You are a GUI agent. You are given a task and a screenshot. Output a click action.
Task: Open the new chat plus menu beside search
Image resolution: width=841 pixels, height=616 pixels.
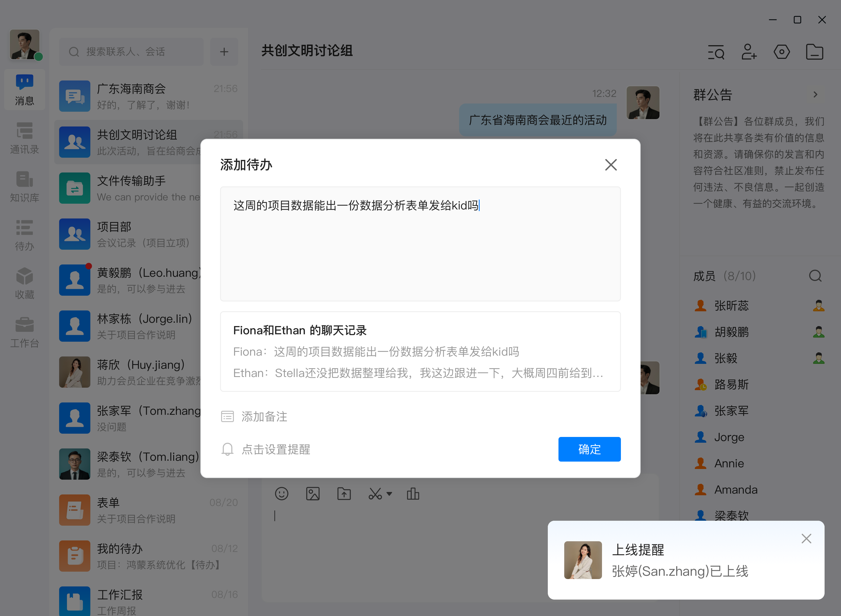click(x=224, y=51)
